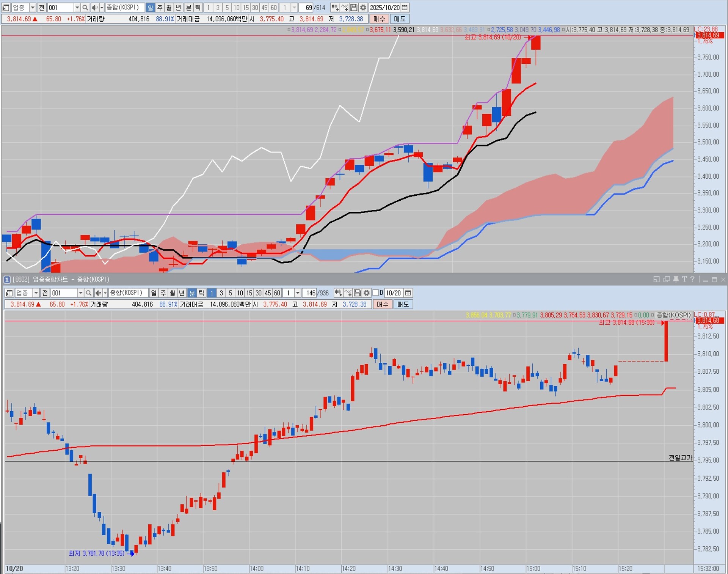
Task: Click the pin icon in lower window title bar
Action: pos(676,279)
